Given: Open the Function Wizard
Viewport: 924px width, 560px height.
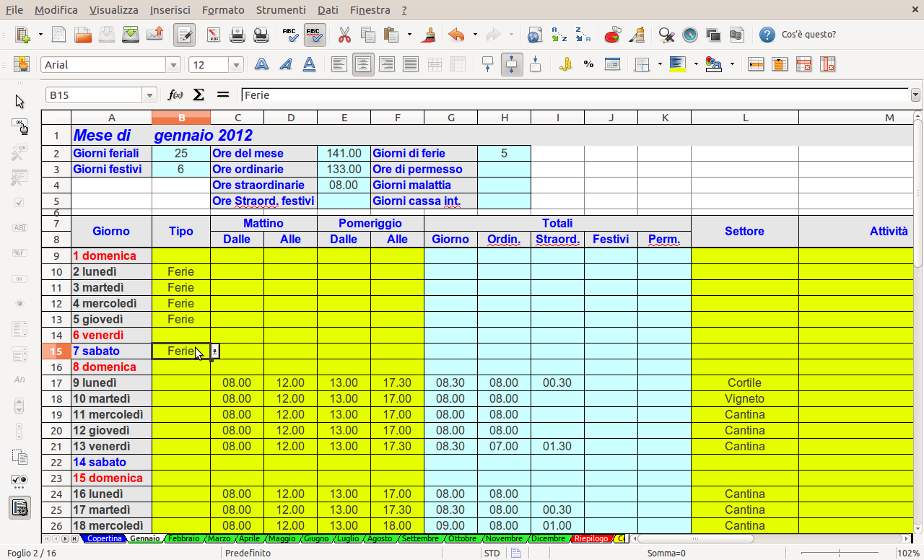Looking at the screenshot, I should 175,95.
